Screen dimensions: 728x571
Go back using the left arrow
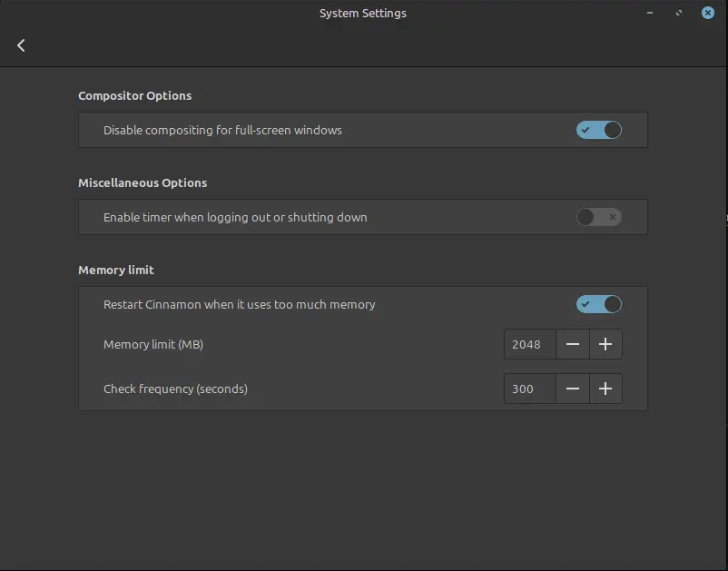pyautogui.click(x=21, y=45)
